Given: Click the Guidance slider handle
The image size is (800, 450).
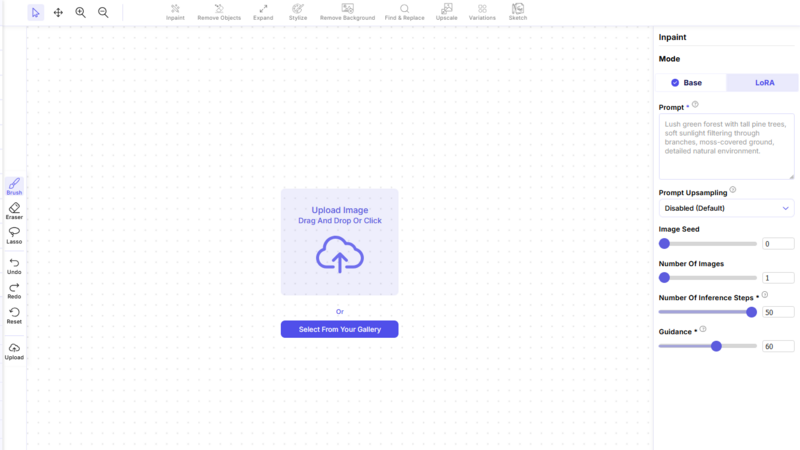Looking at the screenshot, I should point(716,346).
